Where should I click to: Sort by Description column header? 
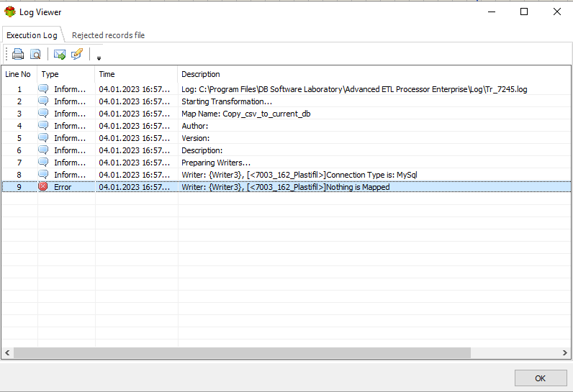pos(374,74)
